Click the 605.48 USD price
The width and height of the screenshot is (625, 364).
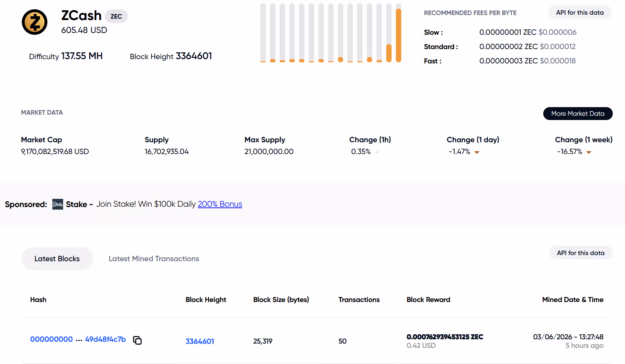coord(84,30)
